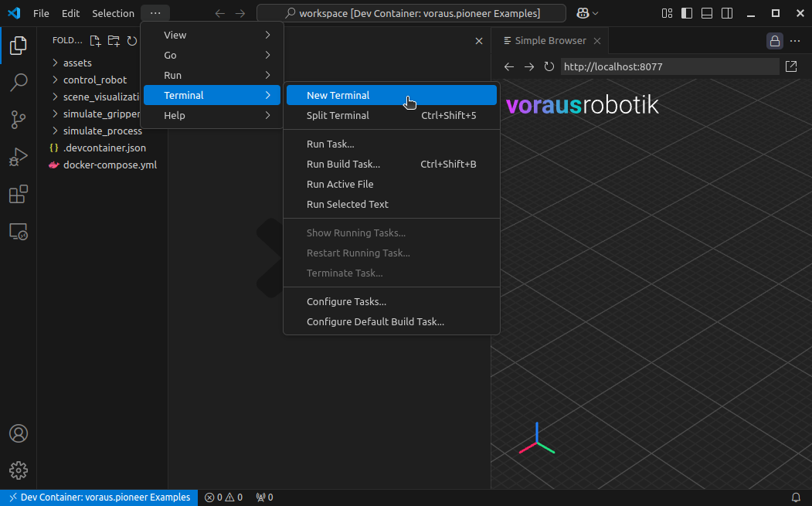Toggle the Primary Side Bar
This screenshot has height=506, width=812.
coord(687,13)
